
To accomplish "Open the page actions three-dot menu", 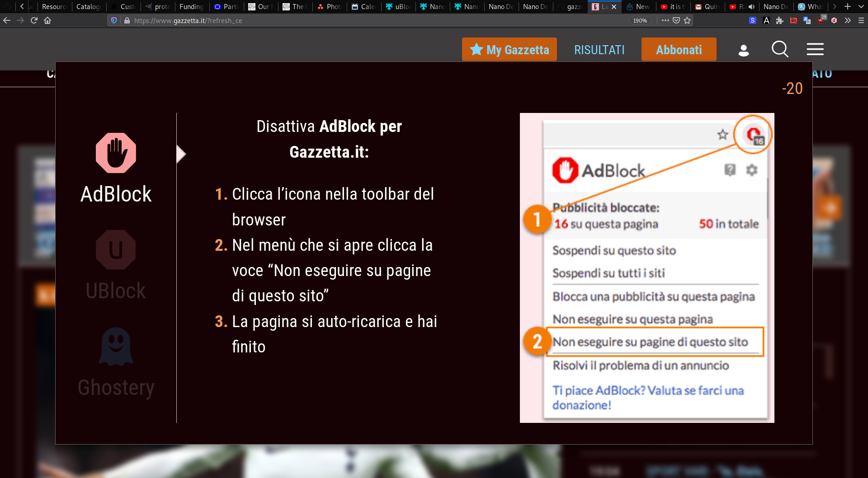I will point(665,20).
